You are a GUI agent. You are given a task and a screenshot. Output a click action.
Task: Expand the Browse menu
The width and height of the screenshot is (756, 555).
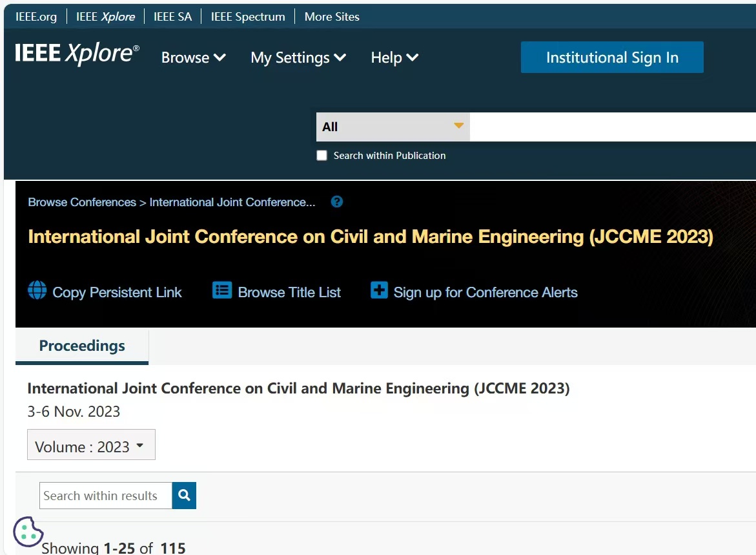click(193, 58)
